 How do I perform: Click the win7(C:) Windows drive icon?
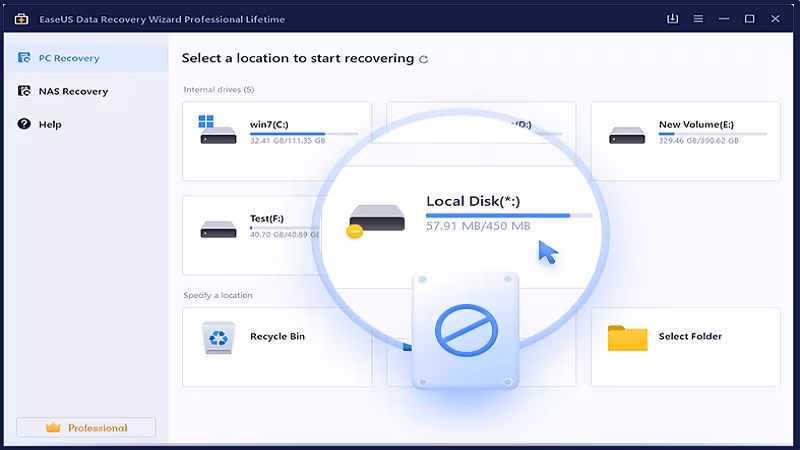218,130
